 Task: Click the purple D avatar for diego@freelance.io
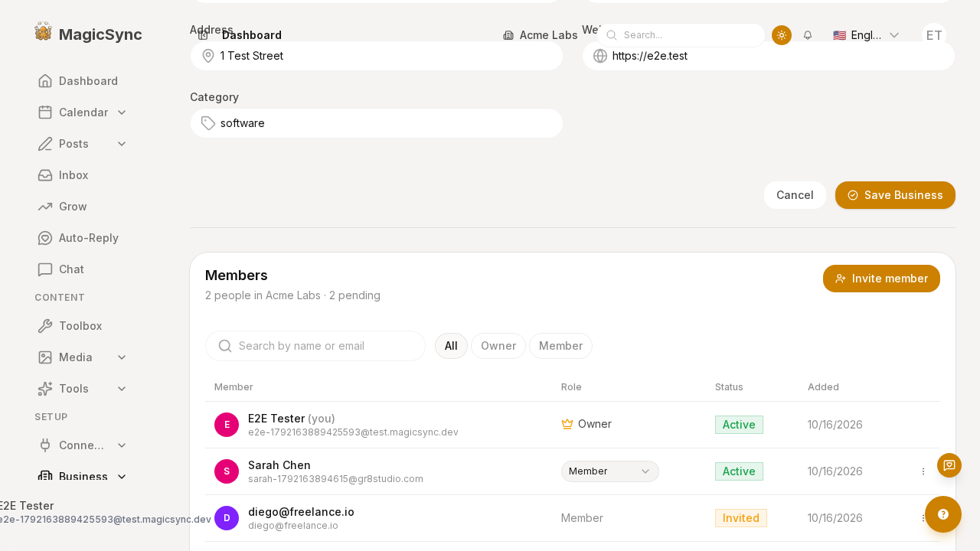[x=227, y=518]
